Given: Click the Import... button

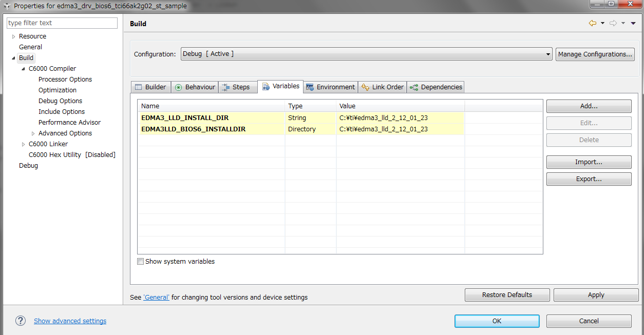Looking at the screenshot, I should coord(589,162).
